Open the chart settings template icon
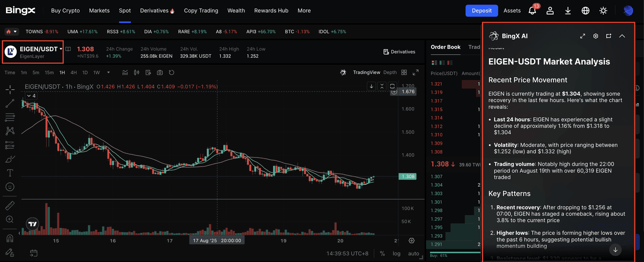644x262 pixels. click(148, 72)
